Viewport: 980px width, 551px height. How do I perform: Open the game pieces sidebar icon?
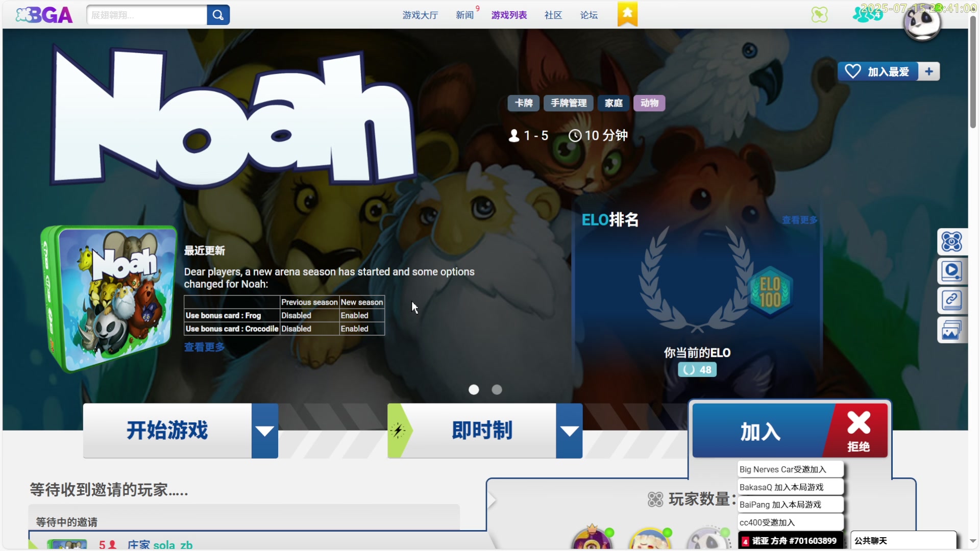click(x=952, y=242)
